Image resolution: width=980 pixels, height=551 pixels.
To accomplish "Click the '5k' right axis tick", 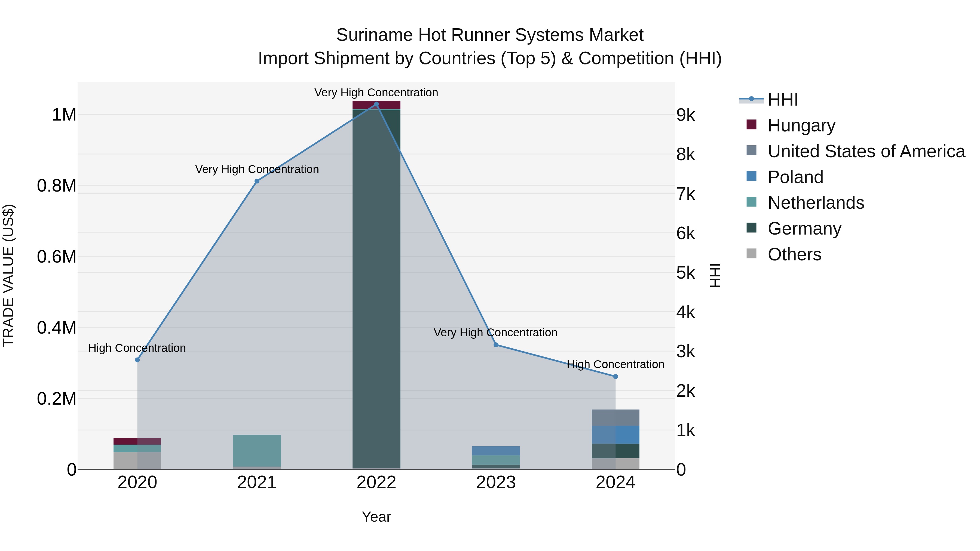I will point(685,273).
